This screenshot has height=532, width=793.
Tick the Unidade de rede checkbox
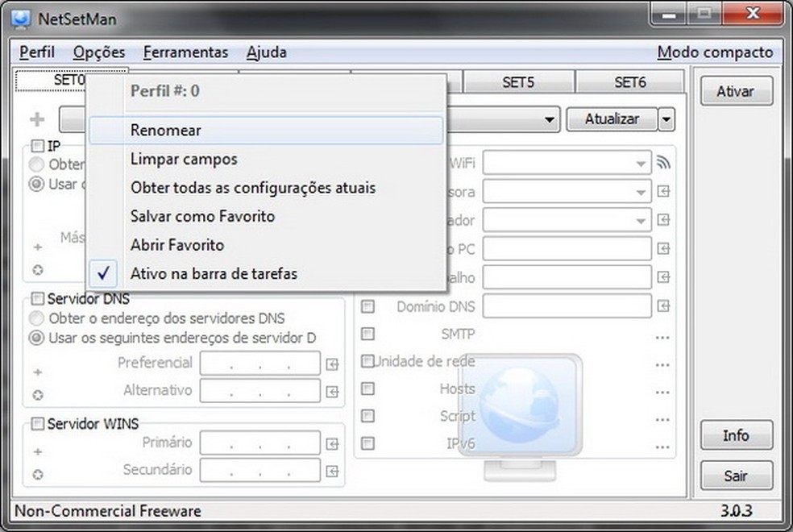[x=367, y=361]
